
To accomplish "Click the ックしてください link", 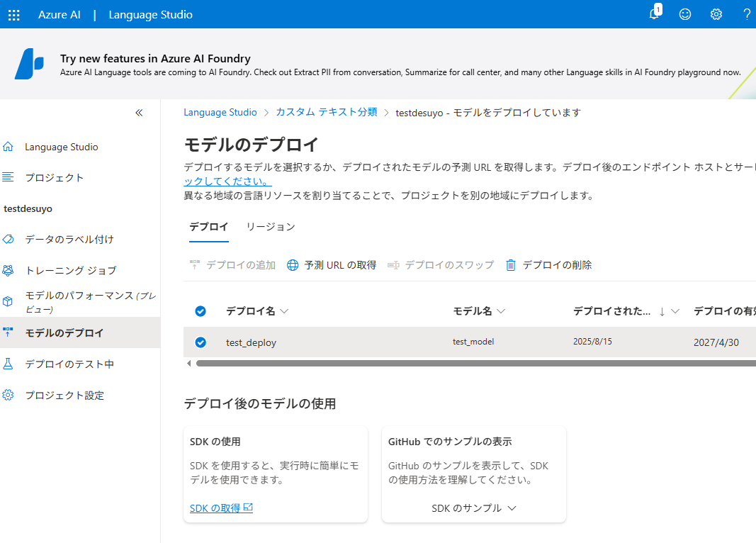I will pos(227,181).
